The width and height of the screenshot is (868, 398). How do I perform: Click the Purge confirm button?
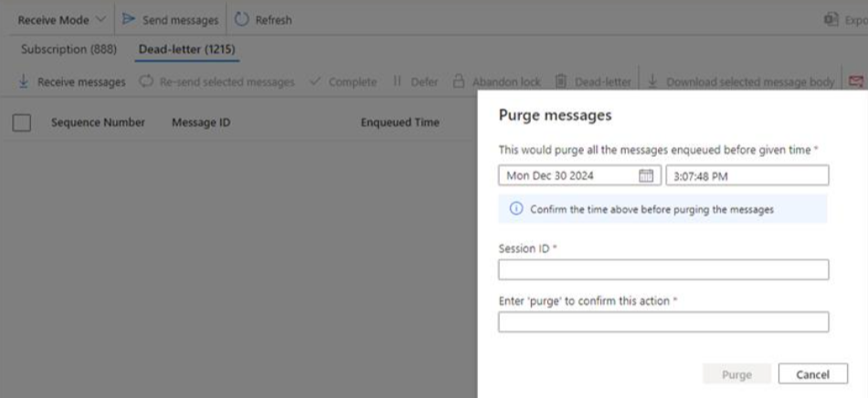[736, 373]
